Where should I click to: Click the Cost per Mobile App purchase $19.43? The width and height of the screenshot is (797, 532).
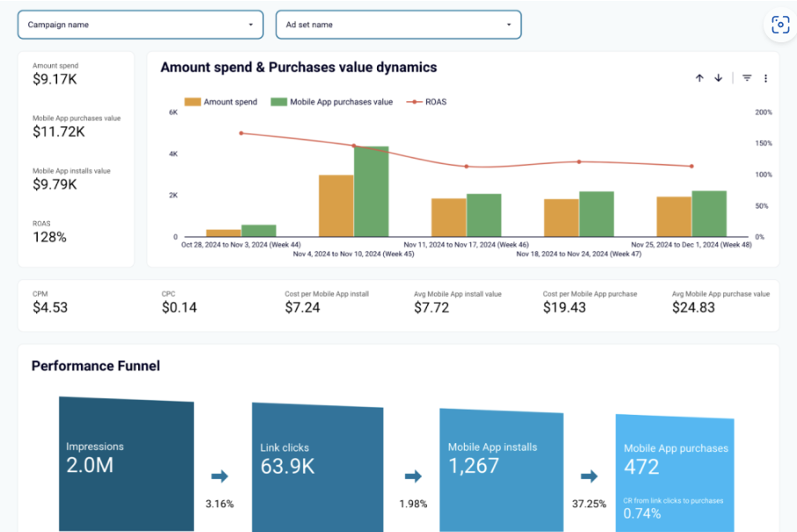click(x=590, y=303)
